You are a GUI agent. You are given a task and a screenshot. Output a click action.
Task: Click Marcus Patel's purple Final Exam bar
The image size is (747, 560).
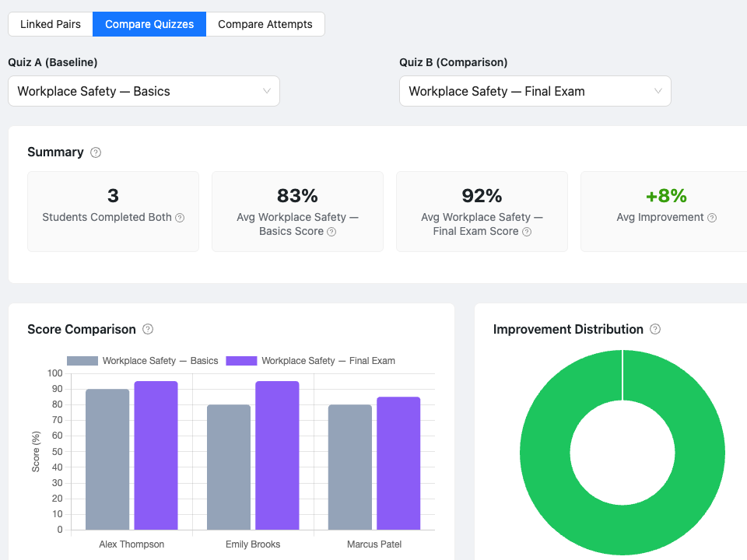pyautogui.click(x=398, y=464)
